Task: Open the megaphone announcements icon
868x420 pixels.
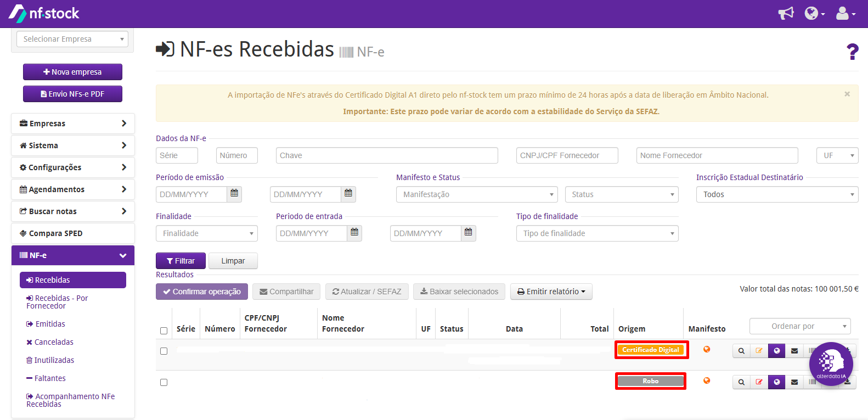Action: click(786, 13)
